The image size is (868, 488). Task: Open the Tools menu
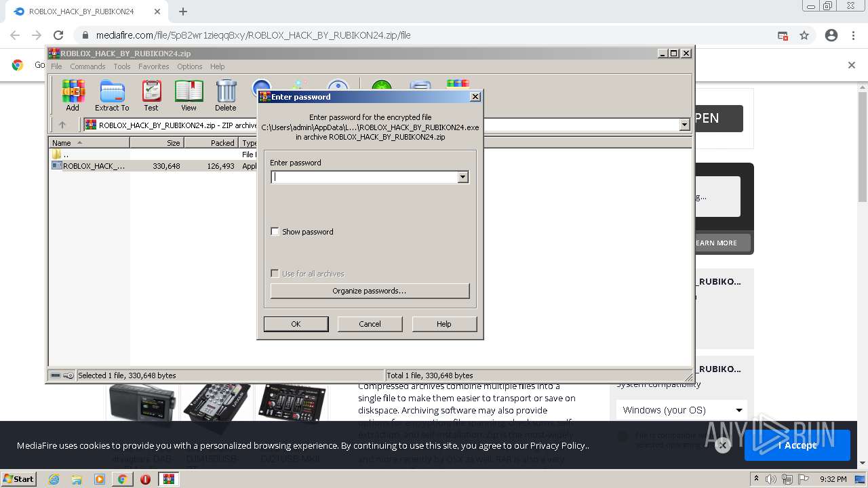[122, 66]
